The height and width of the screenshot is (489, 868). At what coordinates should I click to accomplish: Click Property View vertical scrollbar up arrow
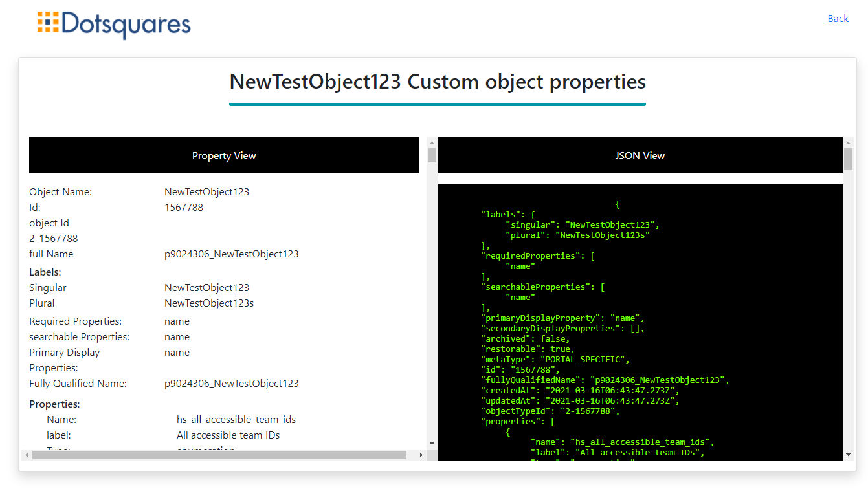click(432, 142)
